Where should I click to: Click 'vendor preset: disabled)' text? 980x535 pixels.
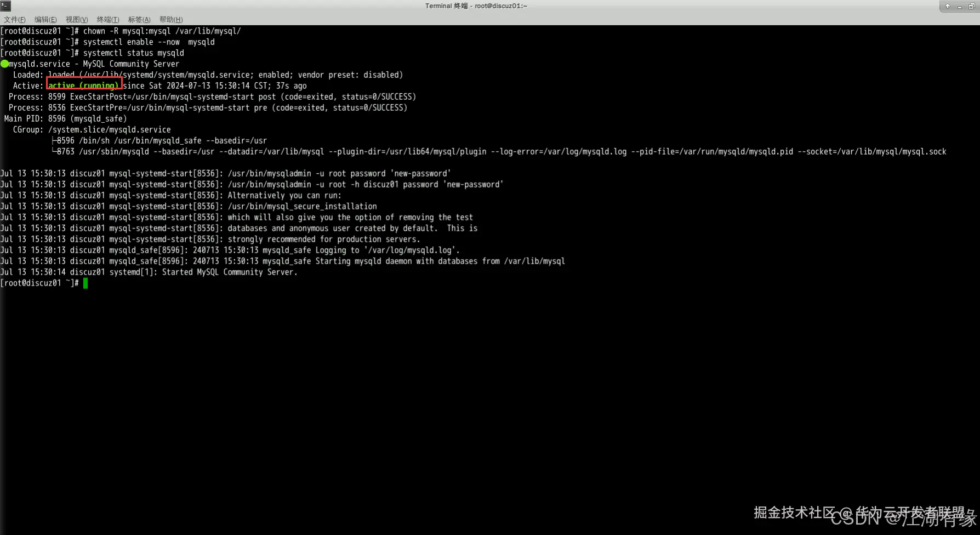[351, 75]
